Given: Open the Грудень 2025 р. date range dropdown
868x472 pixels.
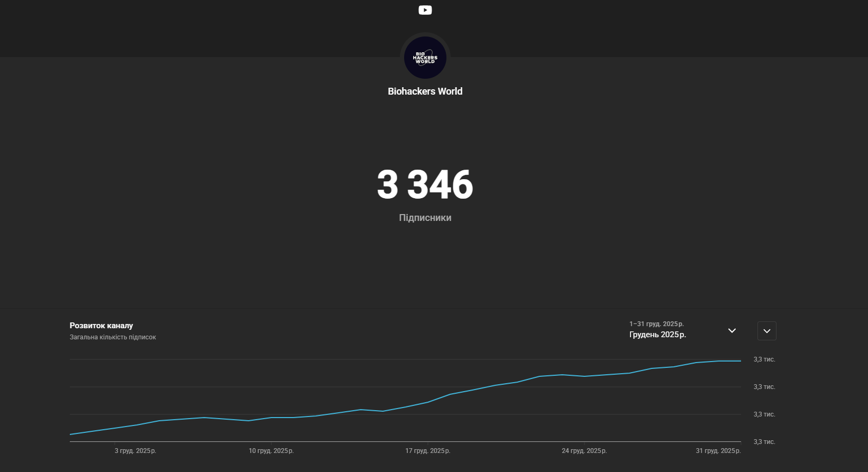Looking at the screenshot, I should (x=683, y=330).
